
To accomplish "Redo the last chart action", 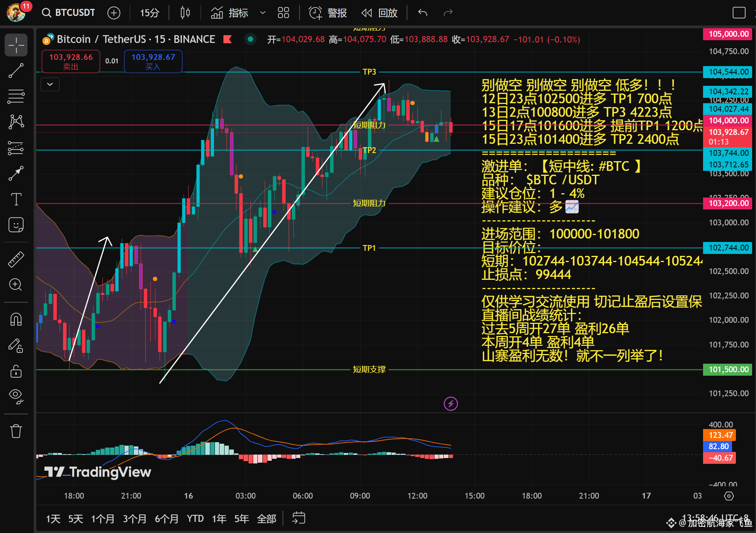I will pos(448,13).
